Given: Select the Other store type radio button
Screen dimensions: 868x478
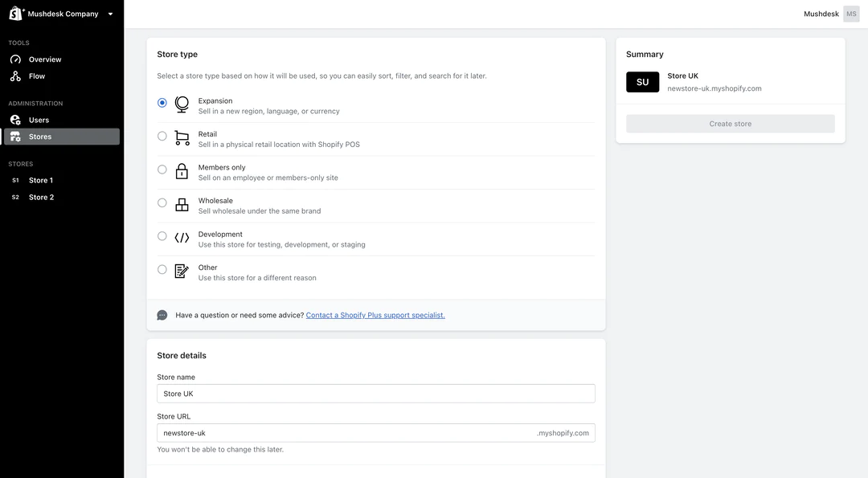Looking at the screenshot, I should (x=162, y=270).
